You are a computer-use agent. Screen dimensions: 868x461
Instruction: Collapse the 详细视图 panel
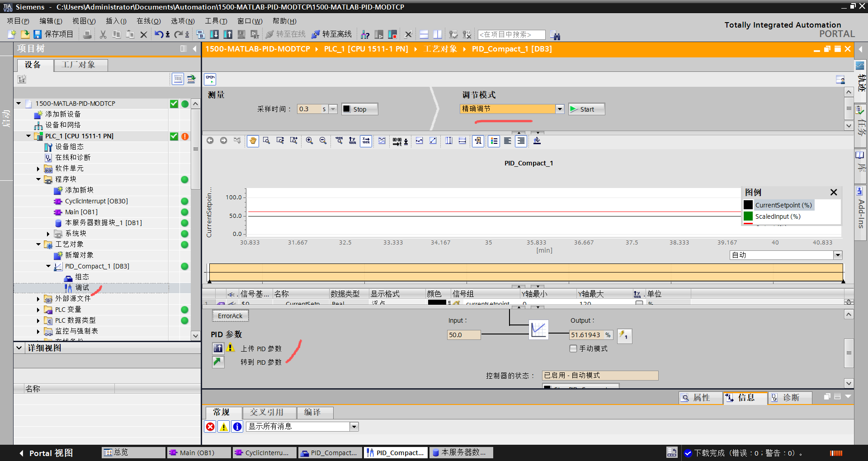(19, 348)
